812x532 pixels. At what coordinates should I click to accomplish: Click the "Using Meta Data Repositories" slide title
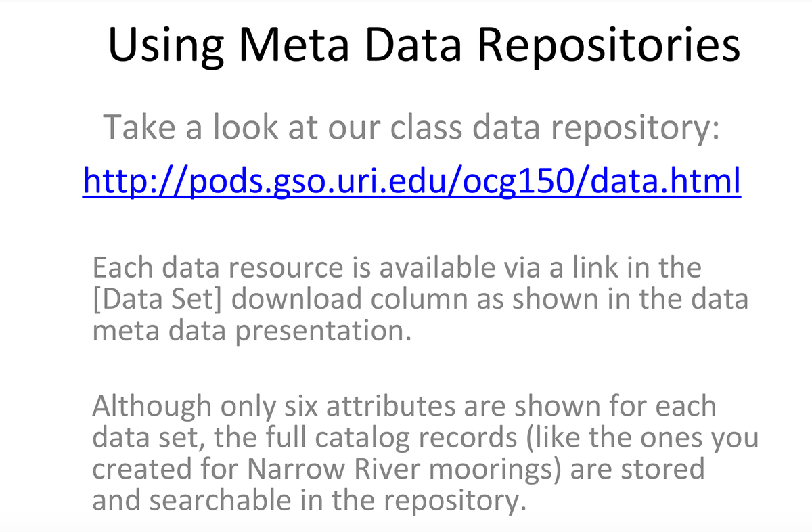[x=424, y=45]
